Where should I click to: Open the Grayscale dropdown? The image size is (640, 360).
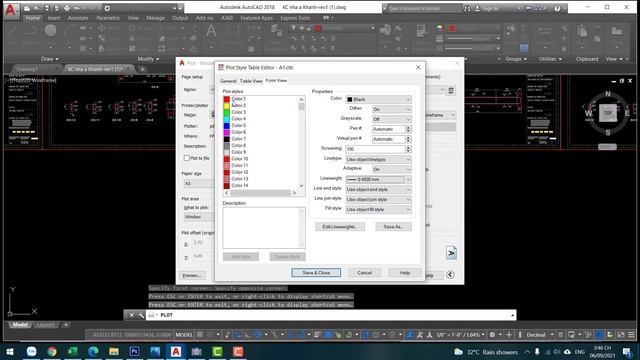(x=391, y=119)
